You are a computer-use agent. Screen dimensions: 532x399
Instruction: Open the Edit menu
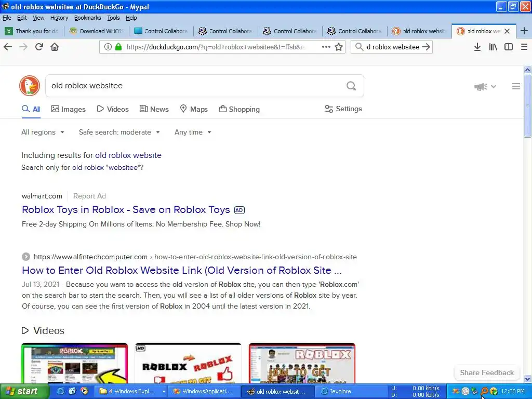[22, 18]
